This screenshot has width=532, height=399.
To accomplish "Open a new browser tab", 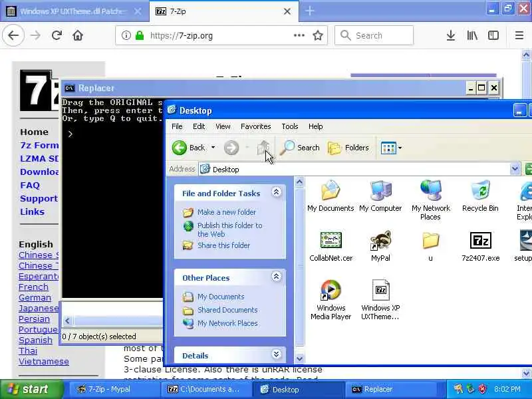I will [x=309, y=11].
